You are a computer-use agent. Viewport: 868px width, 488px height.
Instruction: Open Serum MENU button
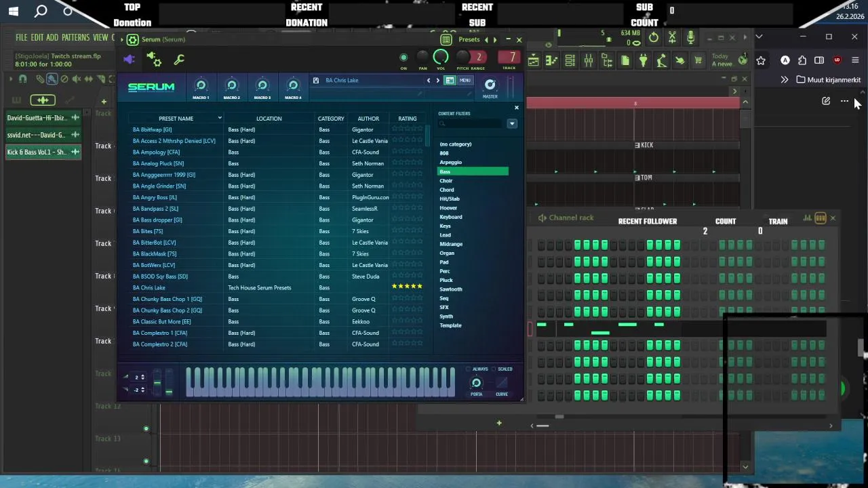click(x=465, y=80)
